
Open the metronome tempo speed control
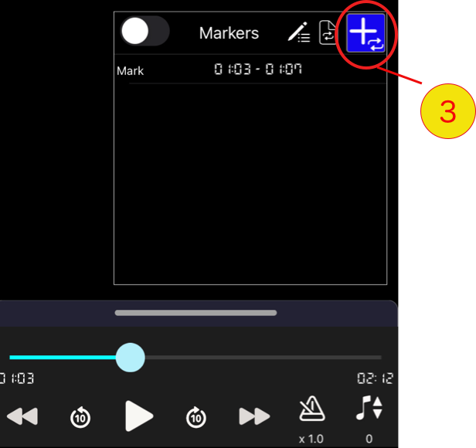312,409
